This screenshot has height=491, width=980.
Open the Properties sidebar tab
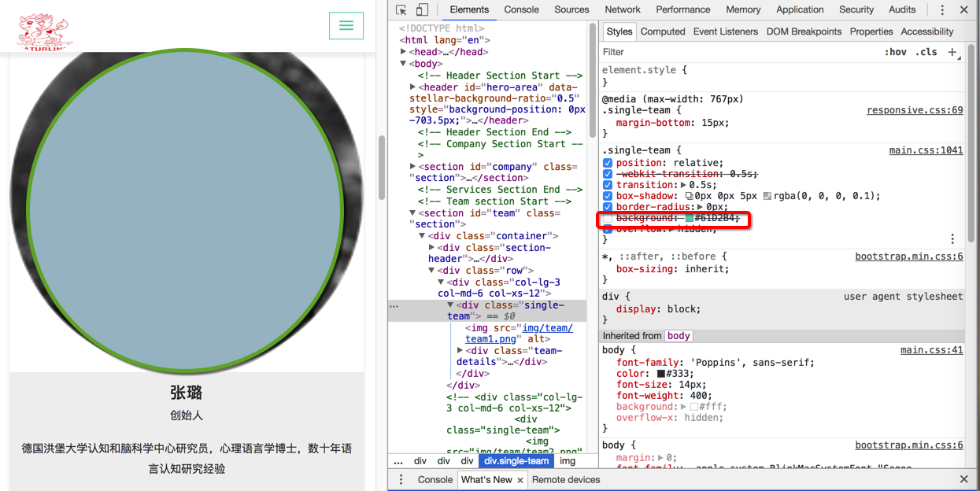click(871, 31)
